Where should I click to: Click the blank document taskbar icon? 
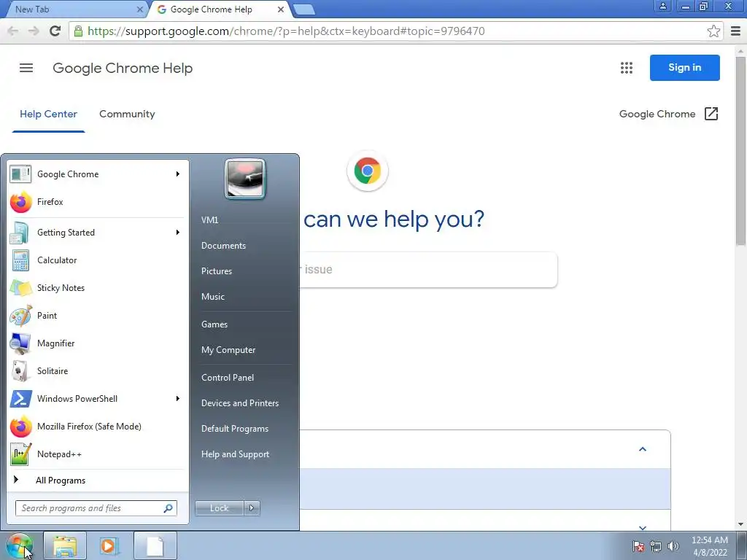pyautogui.click(x=155, y=545)
